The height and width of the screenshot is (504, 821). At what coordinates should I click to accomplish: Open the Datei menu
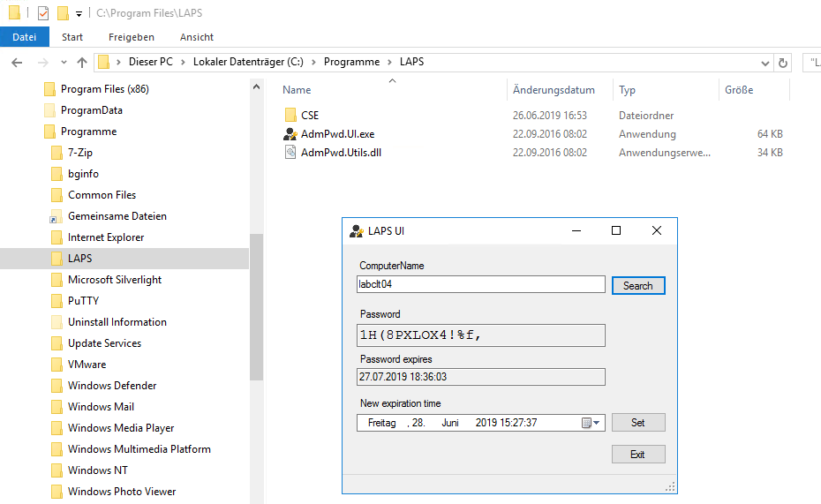25,37
